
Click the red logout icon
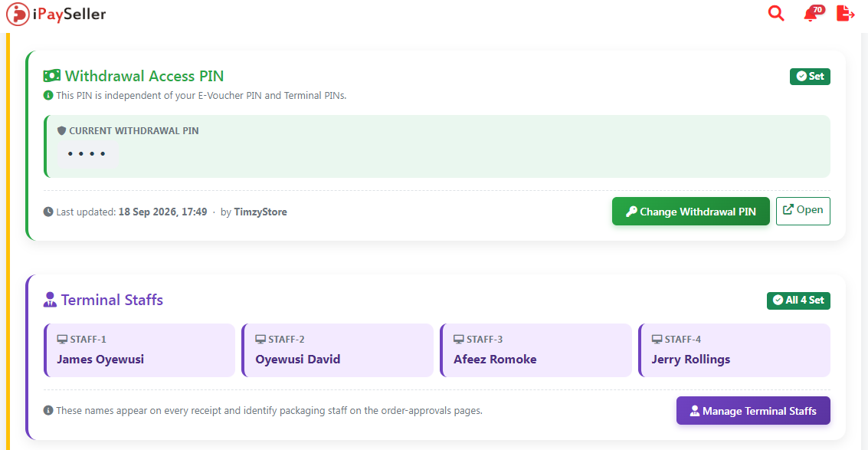pyautogui.click(x=845, y=13)
